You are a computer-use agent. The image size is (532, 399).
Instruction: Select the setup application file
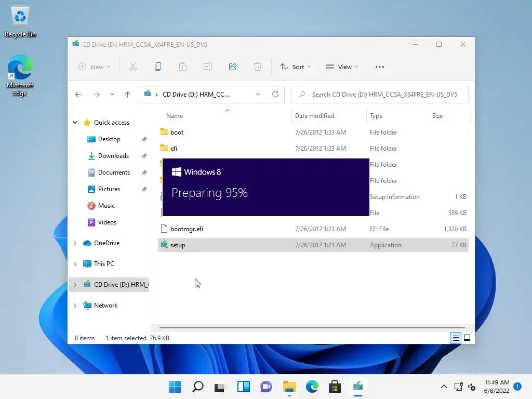(x=313, y=245)
